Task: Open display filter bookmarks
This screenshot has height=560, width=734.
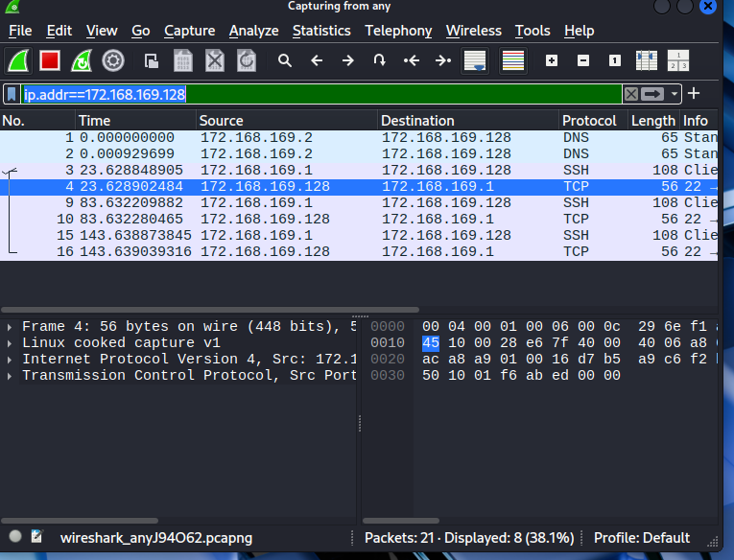Action: [x=12, y=94]
